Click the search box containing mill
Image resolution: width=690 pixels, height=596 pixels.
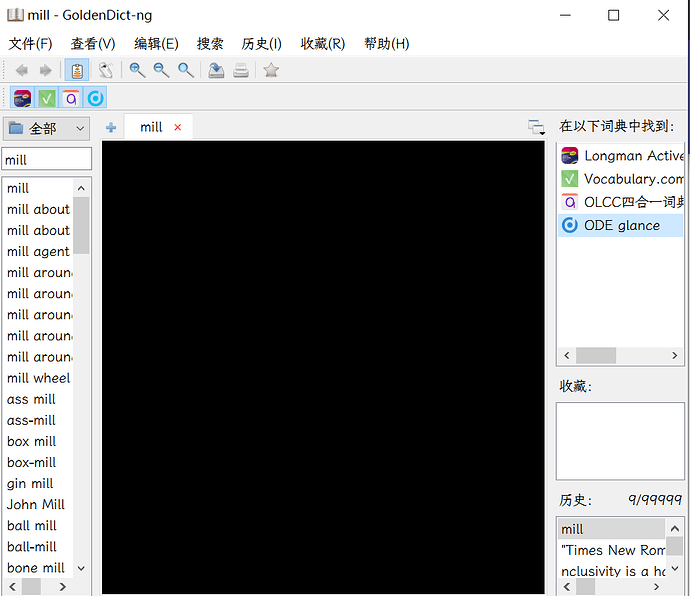coord(47,159)
